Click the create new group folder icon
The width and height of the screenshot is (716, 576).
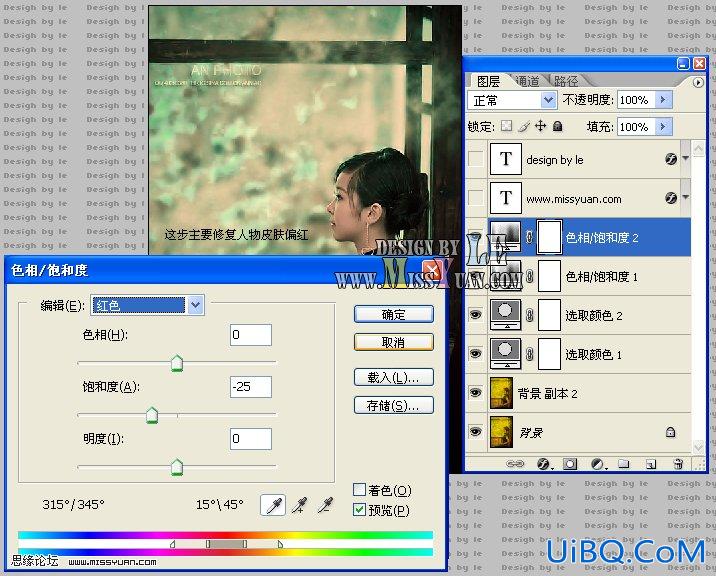(623, 464)
